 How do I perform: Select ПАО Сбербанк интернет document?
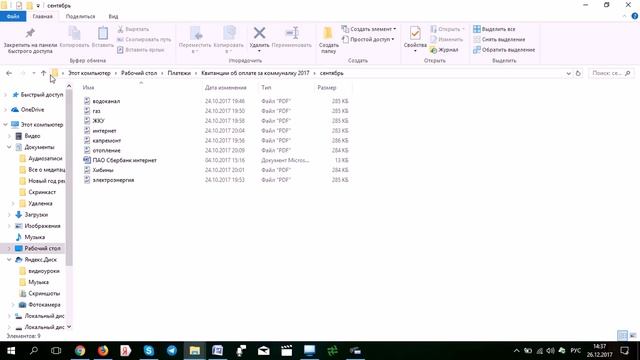[x=124, y=160]
